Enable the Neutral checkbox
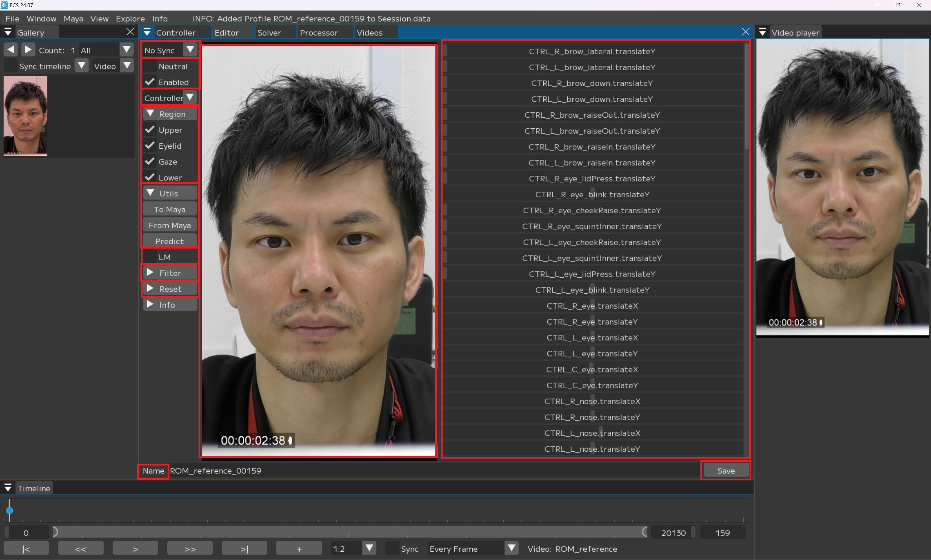The height and width of the screenshot is (560, 931). tap(150, 66)
